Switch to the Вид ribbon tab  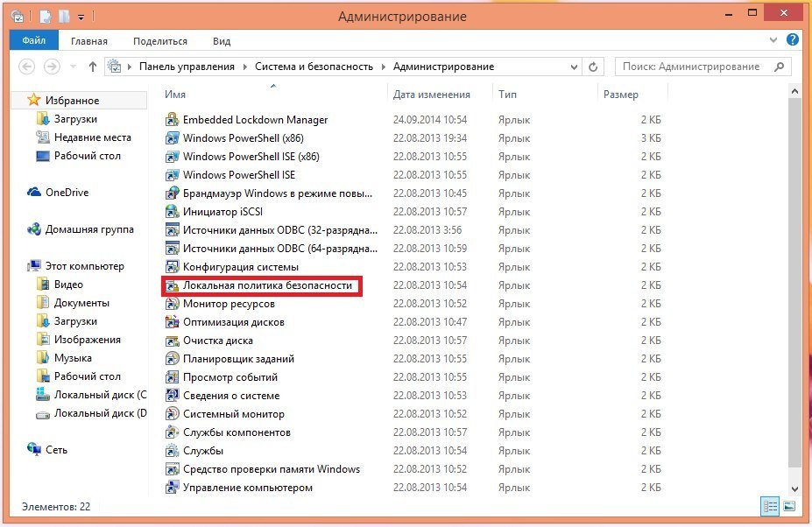pos(222,41)
